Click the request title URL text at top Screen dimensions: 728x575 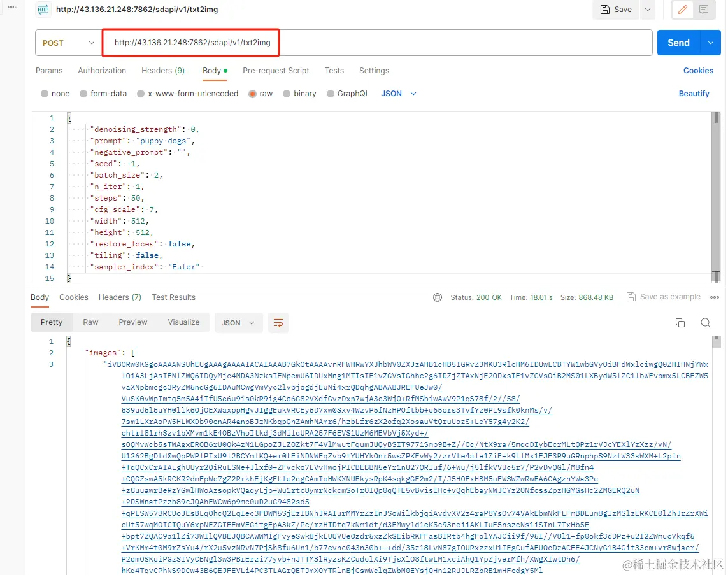pos(136,10)
